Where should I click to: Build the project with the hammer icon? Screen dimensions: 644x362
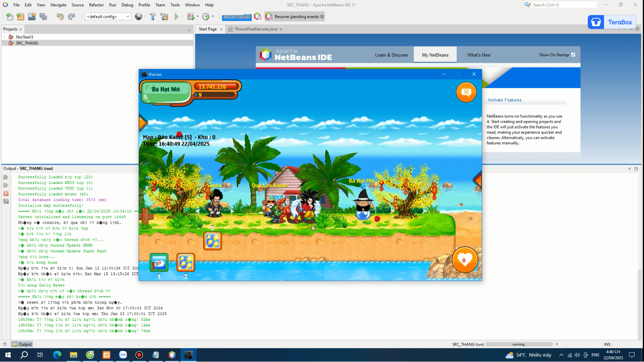coord(152,17)
